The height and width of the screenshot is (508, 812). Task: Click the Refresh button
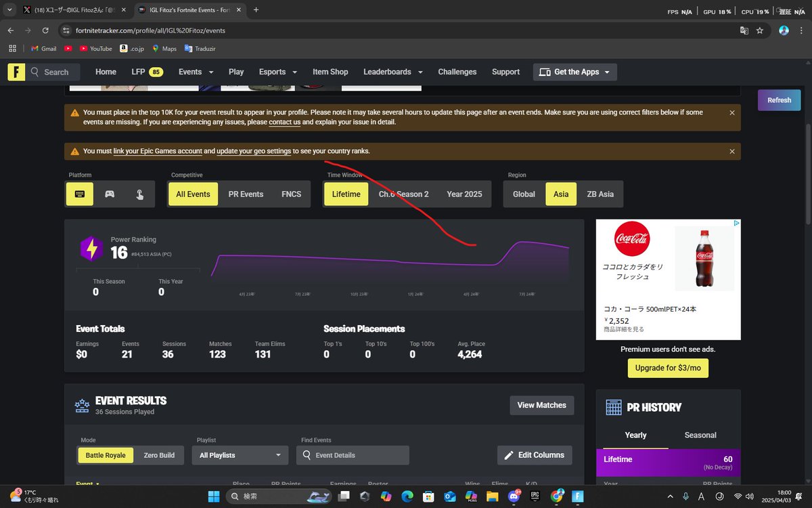coord(779,100)
